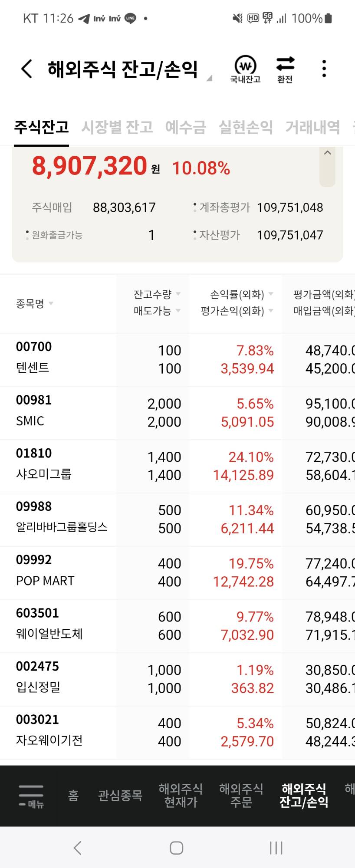
Task: Select the POP MART holding row
Action: 177,573
